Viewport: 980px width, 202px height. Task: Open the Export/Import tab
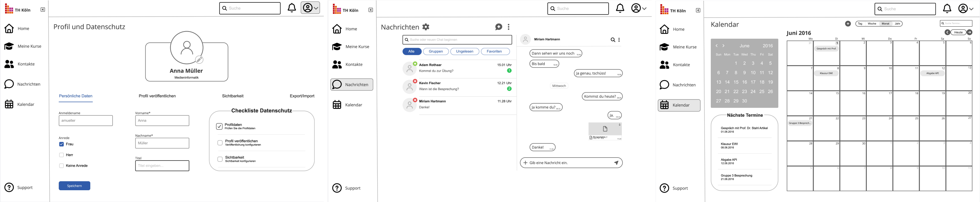click(302, 96)
